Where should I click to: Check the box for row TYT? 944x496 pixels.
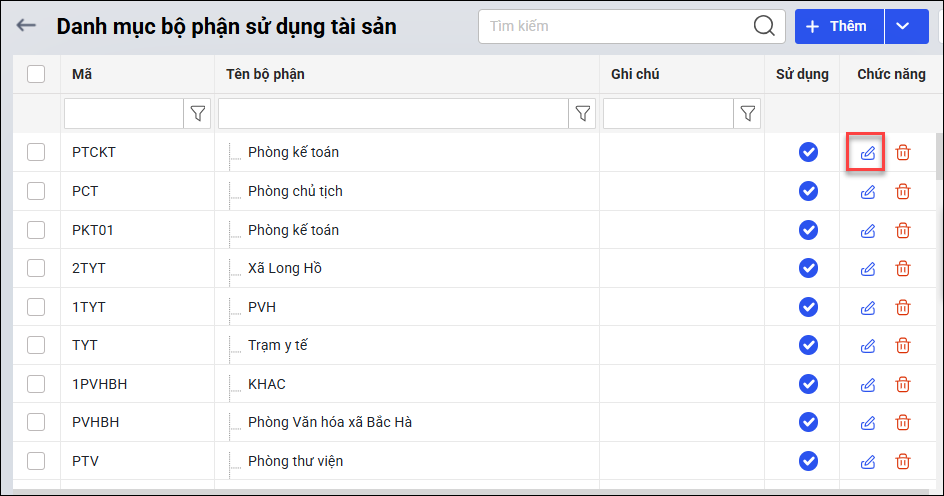point(36,345)
